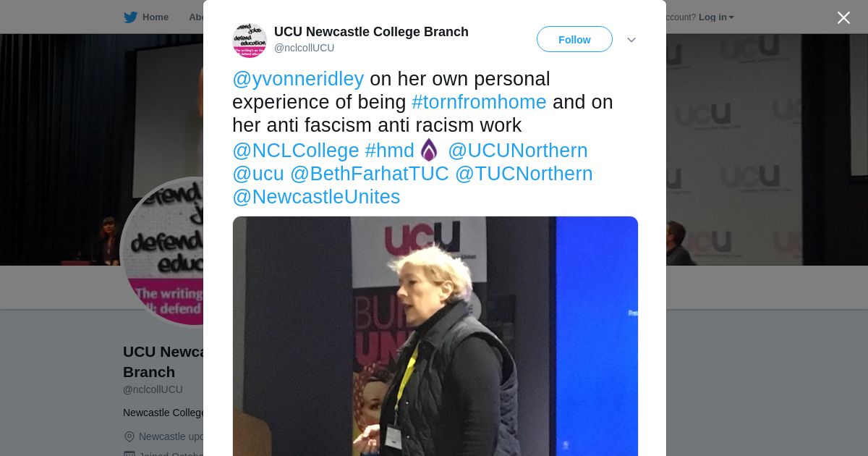Click UCU Newcastle College Branch tweet avatar
This screenshot has height=456, width=868.
(x=250, y=40)
